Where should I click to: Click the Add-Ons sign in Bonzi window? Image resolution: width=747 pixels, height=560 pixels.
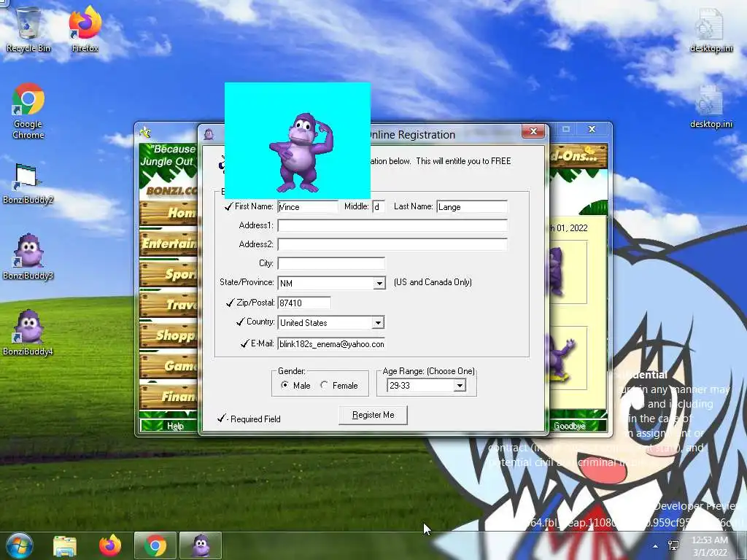(578, 156)
